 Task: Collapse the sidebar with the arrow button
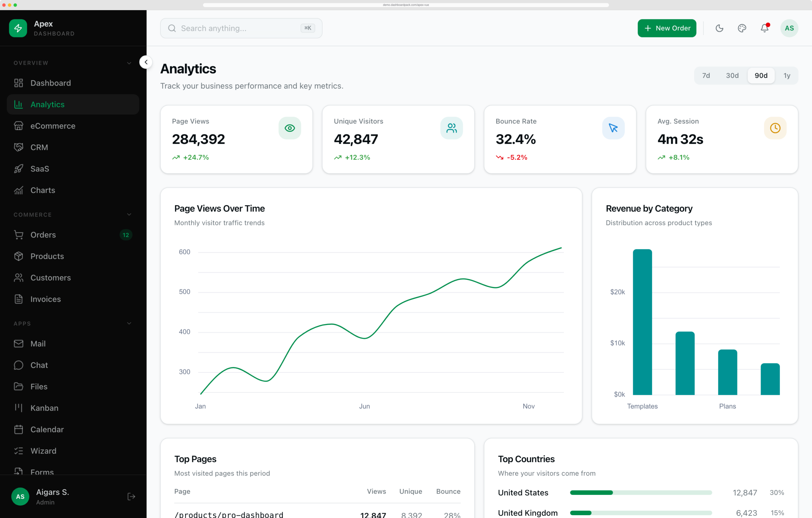point(146,62)
